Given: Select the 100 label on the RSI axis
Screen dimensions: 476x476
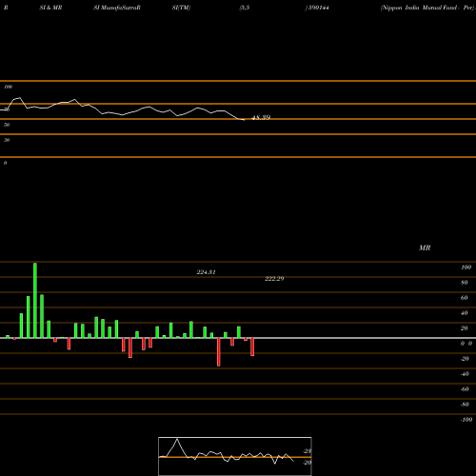Looking at the screenshot, I should click(8, 87).
